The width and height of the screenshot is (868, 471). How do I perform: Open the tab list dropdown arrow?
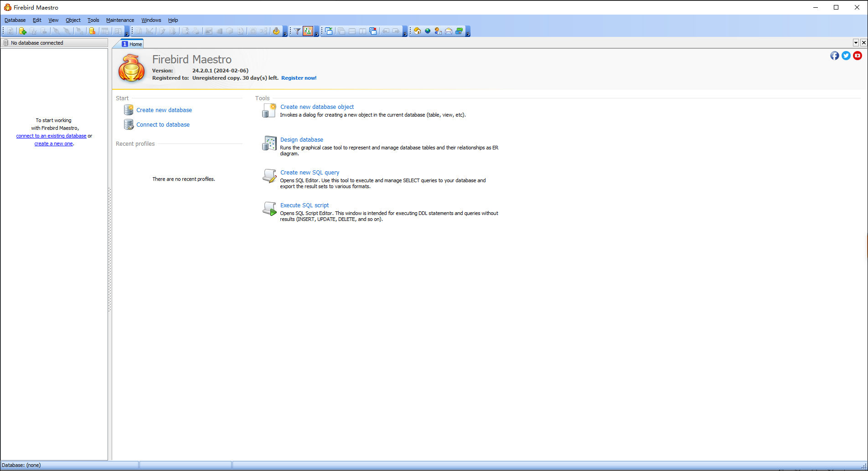point(856,43)
